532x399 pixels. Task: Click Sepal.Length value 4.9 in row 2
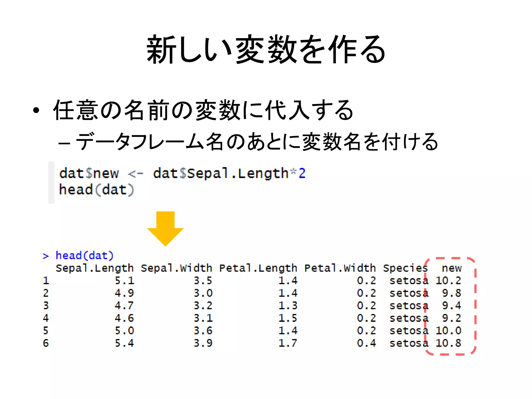[x=124, y=293]
